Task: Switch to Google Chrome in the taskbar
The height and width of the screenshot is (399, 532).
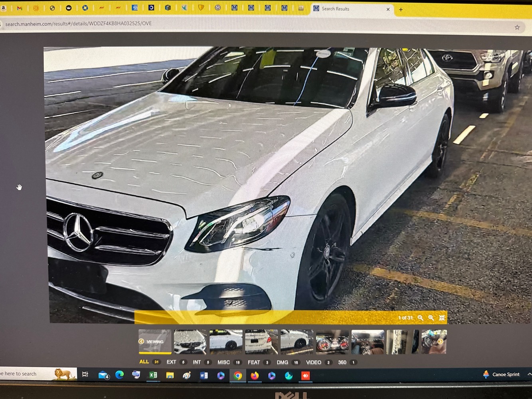Action: pos(237,375)
